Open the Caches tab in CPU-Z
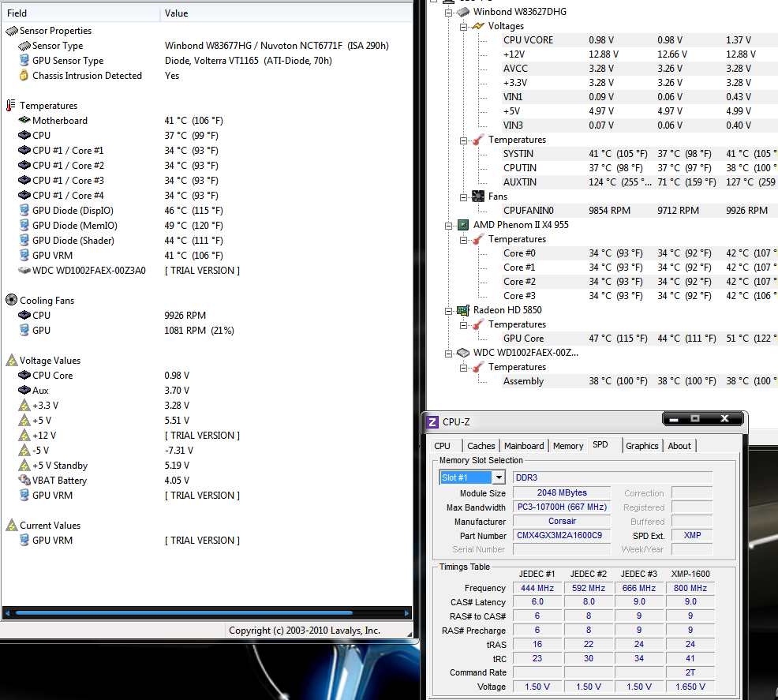This screenshot has width=778, height=700. tap(481, 446)
